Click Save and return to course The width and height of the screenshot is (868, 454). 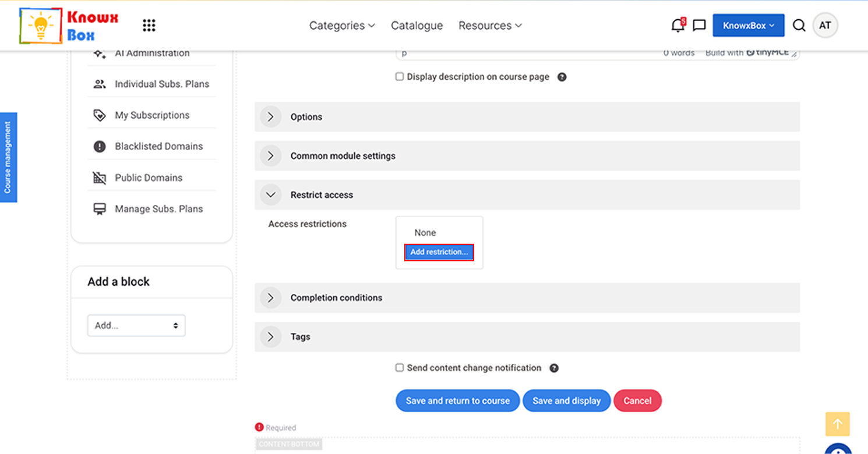point(458,400)
